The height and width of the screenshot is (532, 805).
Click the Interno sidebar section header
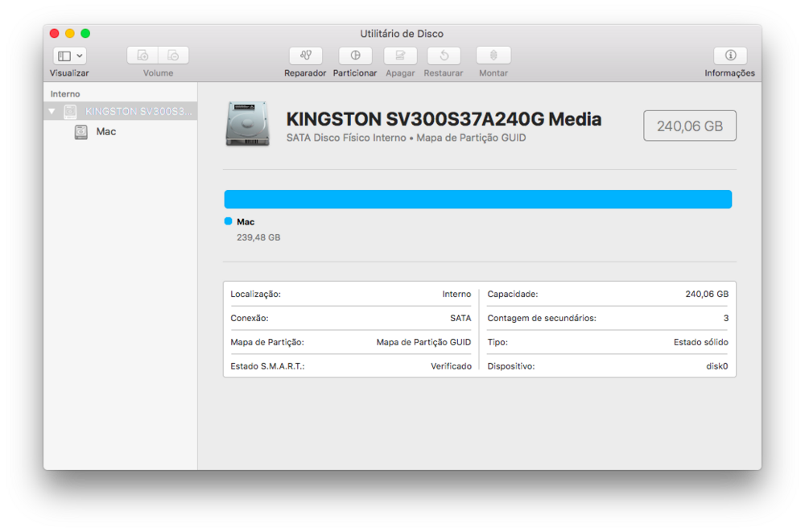(65, 94)
